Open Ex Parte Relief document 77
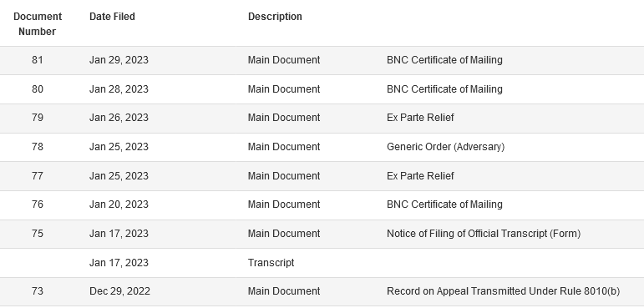This screenshot has width=644, height=308. click(x=420, y=176)
